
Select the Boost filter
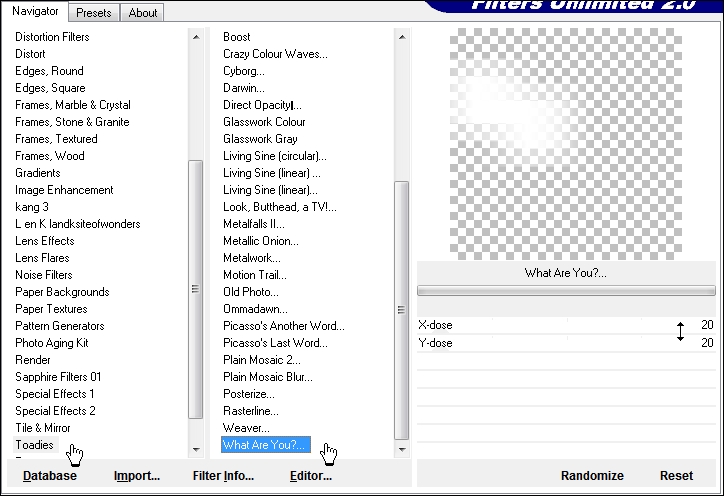tap(237, 37)
